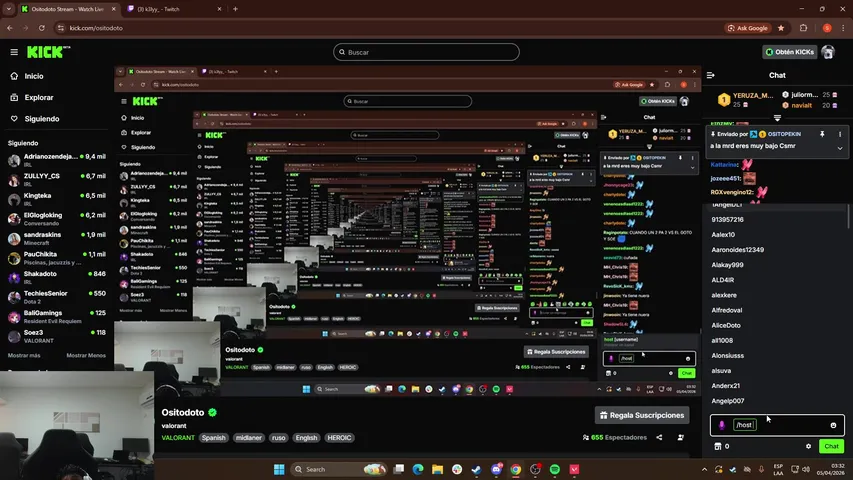The width and height of the screenshot is (853, 480).
Task: Expand list with Mostrar más
Action: coord(24,355)
